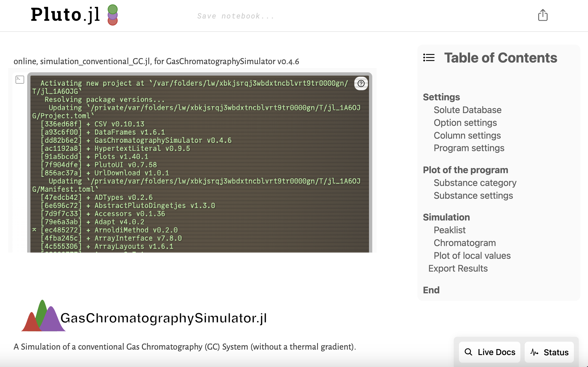Open Plot of local values section

(472, 256)
